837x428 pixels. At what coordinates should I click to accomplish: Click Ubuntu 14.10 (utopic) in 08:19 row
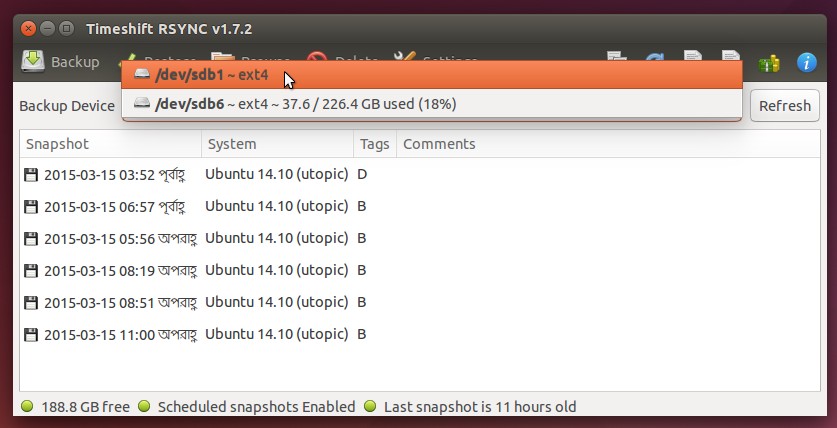click(x=277, y=271)
